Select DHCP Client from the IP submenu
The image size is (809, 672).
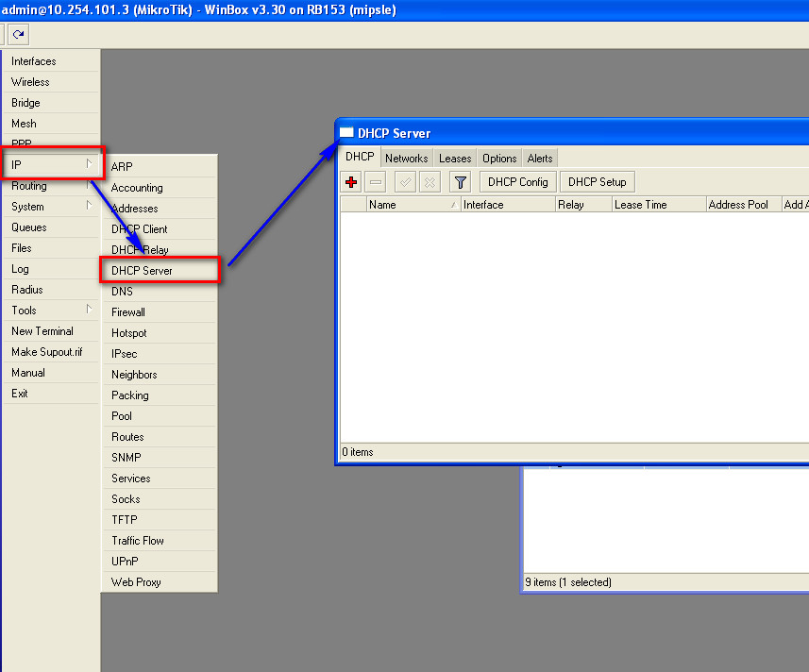tap(160, 229)
